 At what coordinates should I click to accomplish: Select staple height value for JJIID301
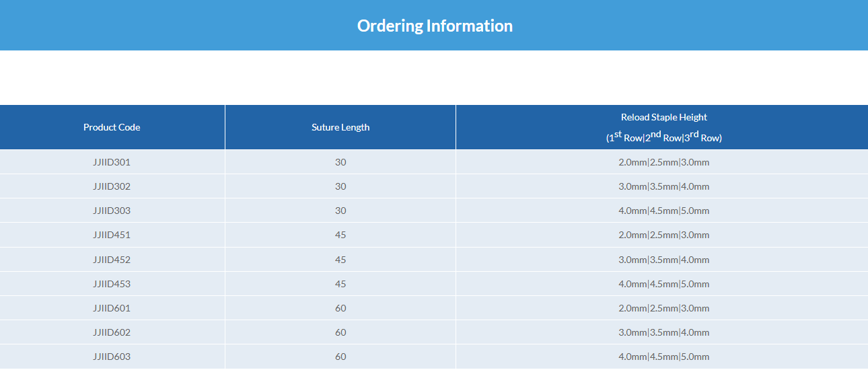point(663,162)
